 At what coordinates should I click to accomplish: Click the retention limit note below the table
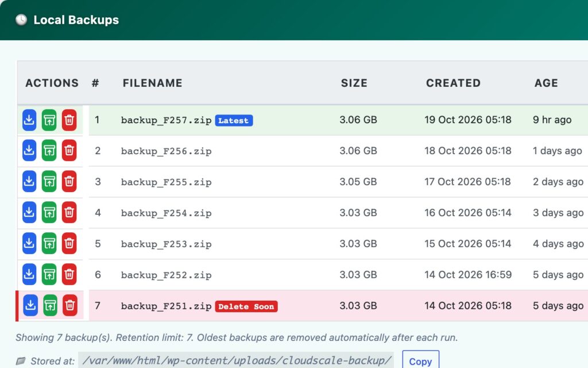(x=237, y=337)
